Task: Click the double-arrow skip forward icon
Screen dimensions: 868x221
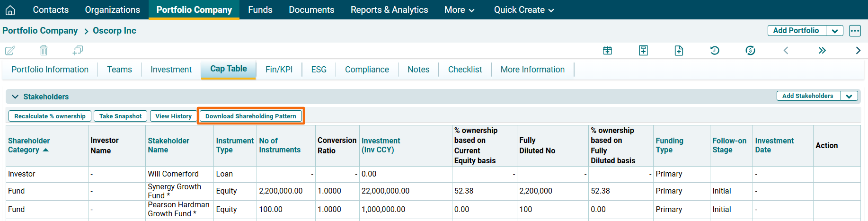Action: (x=822, y=51)
